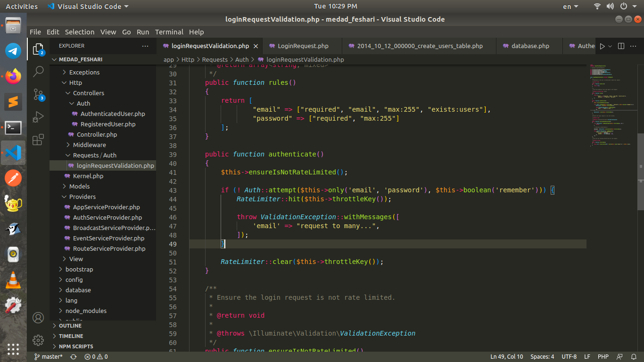644x362 pixels.
Task: Collapse the Controllers folder
Action: pos(103,93)
